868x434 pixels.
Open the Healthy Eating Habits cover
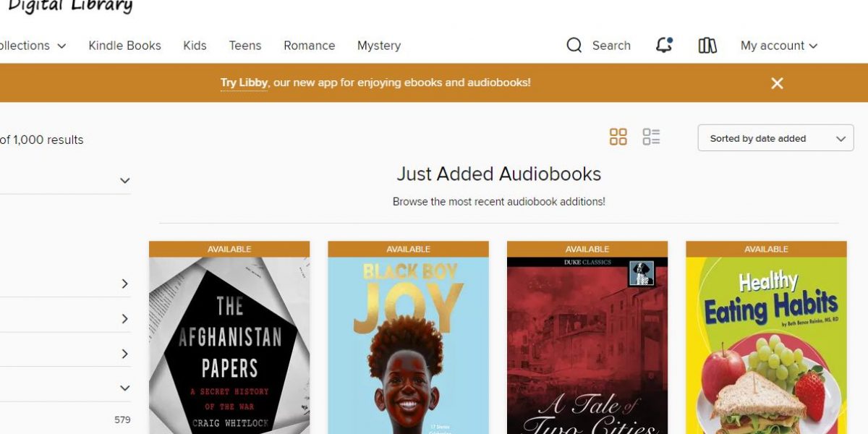tap(766, 345)
